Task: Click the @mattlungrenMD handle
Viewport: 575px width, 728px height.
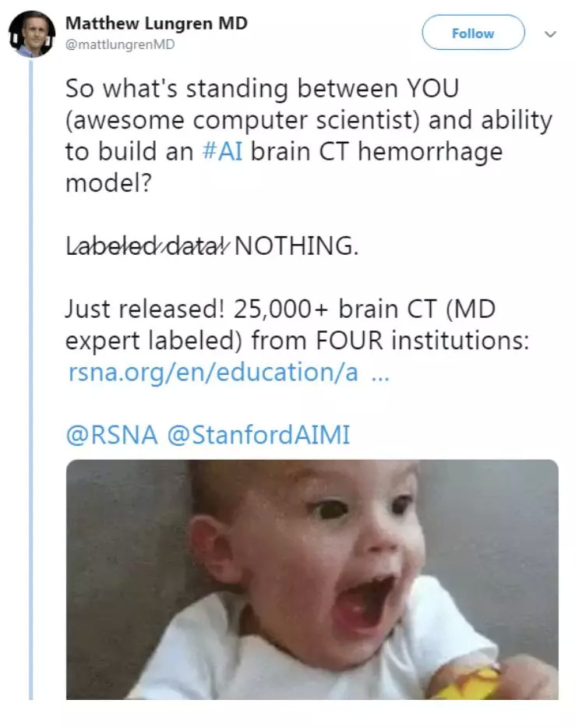Action: click(x=120, y=44)
